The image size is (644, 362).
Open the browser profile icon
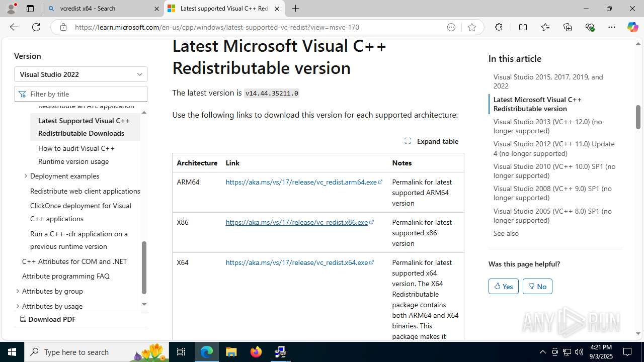click(11, 9)
